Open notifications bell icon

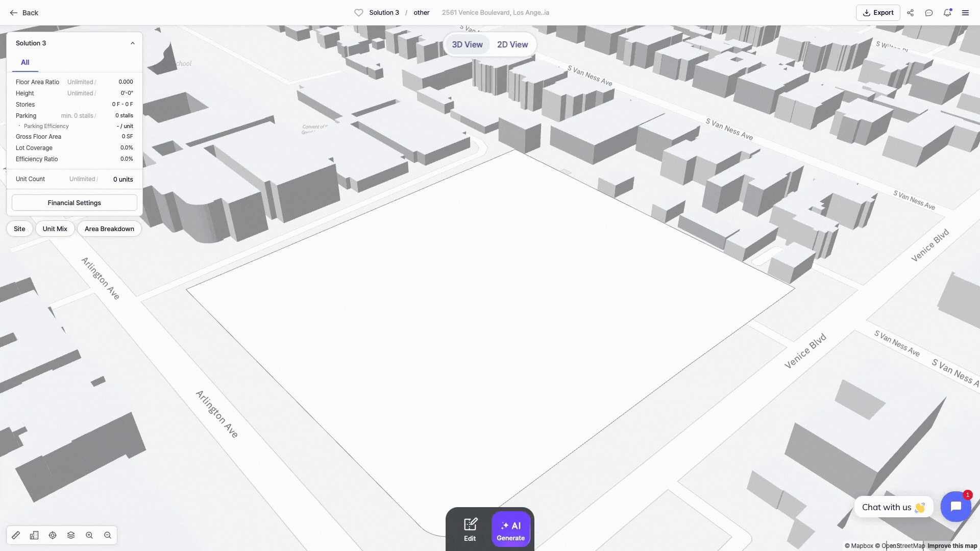pyautogui.click(x=947, y=13)
